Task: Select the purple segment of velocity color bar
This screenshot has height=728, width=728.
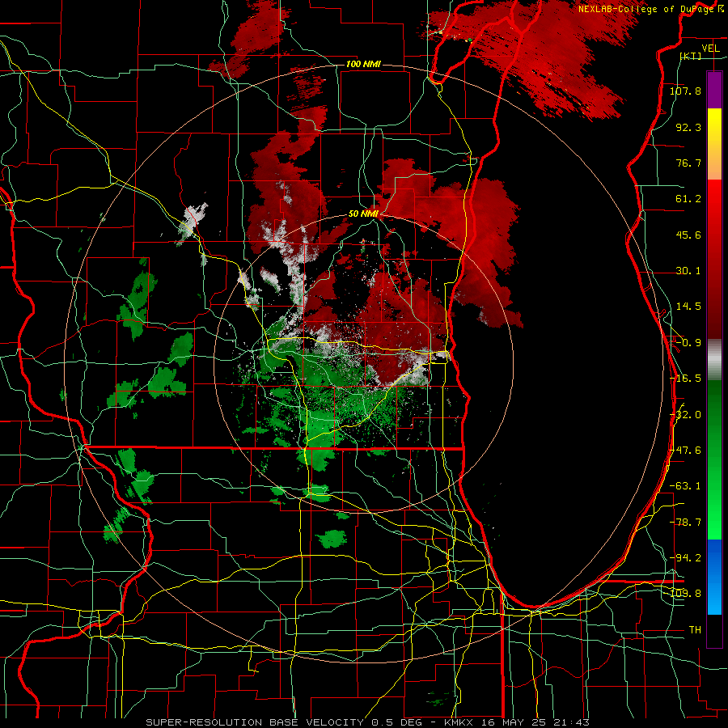Action: coord(714,90)
